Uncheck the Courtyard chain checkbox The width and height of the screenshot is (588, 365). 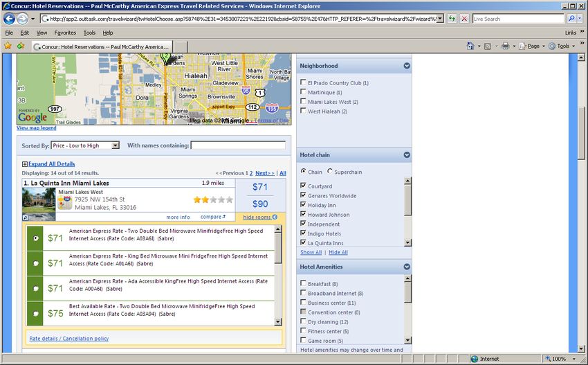pos(303,185)
